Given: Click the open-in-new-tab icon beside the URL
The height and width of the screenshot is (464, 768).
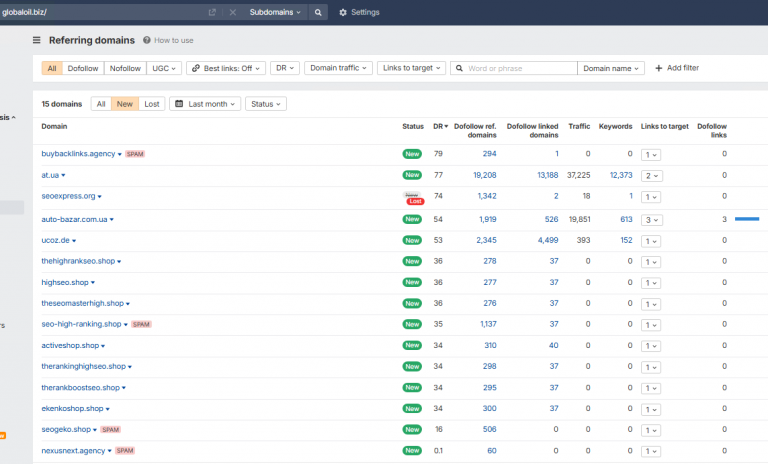Looking at the screenshot, I should [x=212, y=12].
